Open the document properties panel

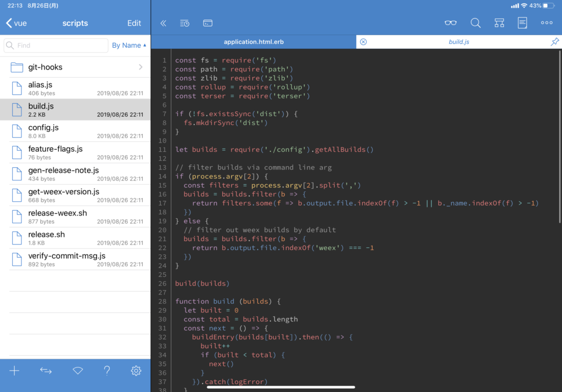522,22
